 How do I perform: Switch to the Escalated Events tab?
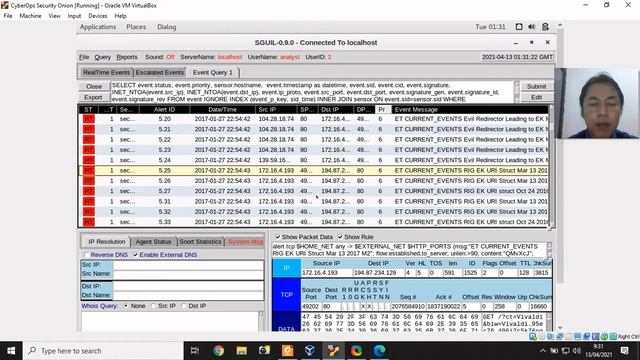click(x=160, y=72)
